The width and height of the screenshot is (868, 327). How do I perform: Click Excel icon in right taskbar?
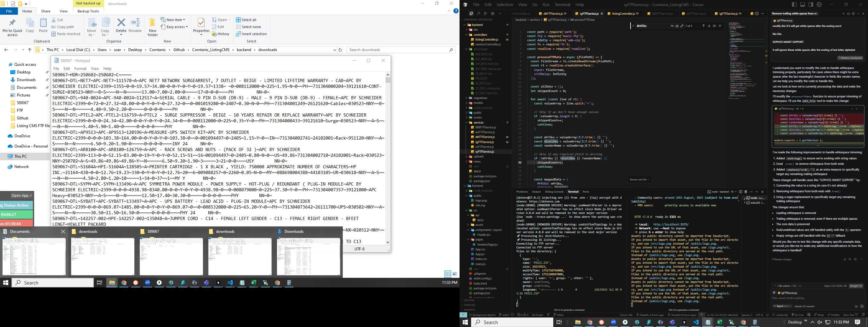pyautogui.click(x=719, y=322)
